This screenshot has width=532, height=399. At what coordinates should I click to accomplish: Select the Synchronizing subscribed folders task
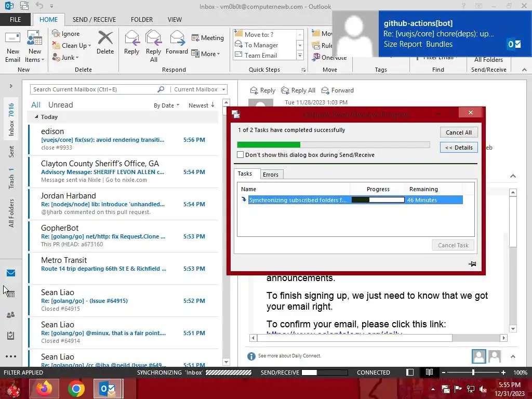pos(352,200)
